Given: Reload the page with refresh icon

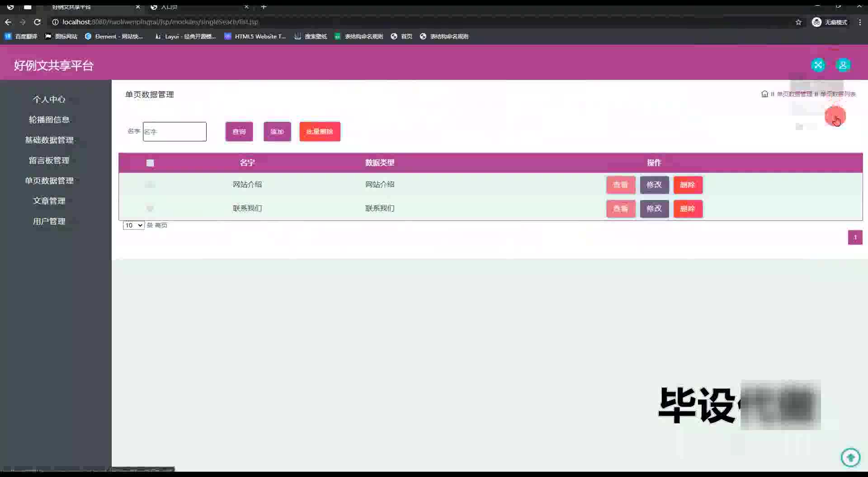Looking at the screenshot, I should pos(38,22).
